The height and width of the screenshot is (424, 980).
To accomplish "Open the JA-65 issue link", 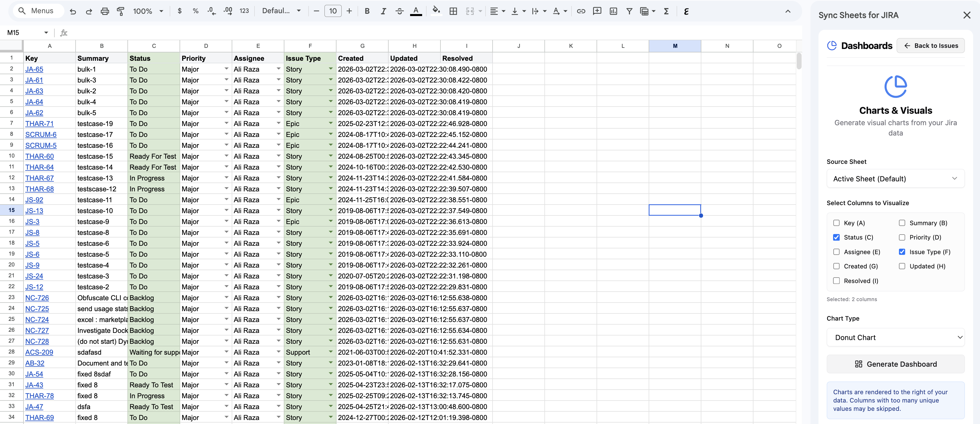I will click(34, 69).
